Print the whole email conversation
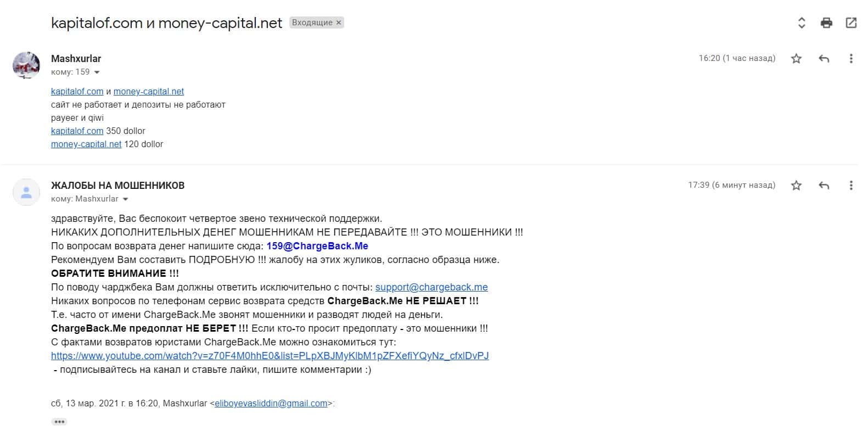 coord(826,23)
